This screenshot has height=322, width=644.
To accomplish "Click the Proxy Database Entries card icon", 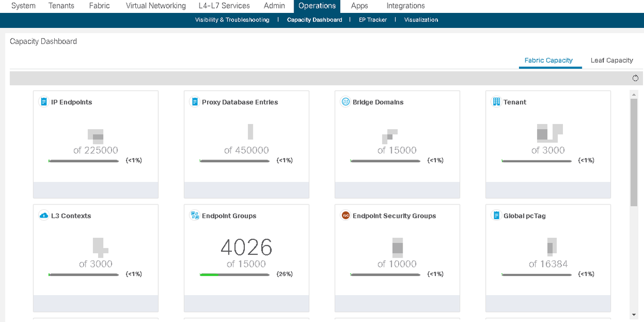I will point(195,101).
